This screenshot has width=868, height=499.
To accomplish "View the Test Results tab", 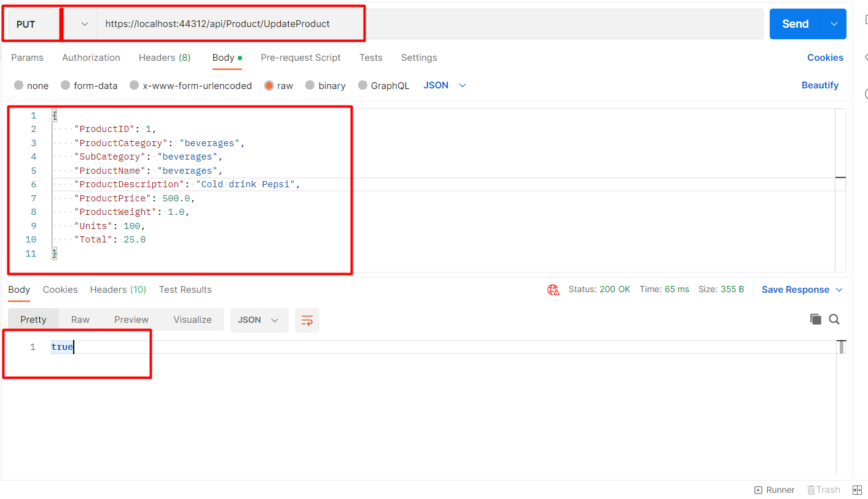I will [x=185, y=290].
